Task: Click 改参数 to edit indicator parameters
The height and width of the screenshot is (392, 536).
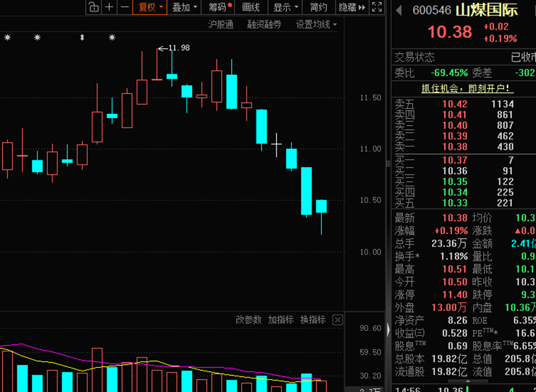Action: coord(248,320)
